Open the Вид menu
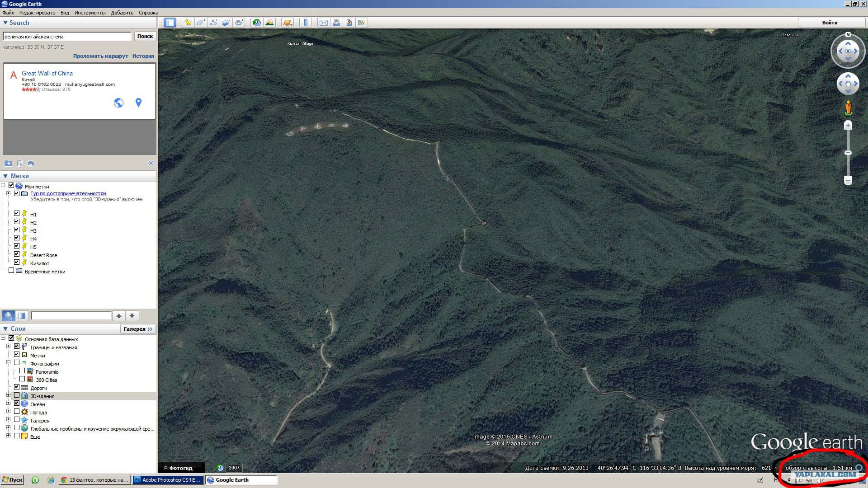 (65, 13)
